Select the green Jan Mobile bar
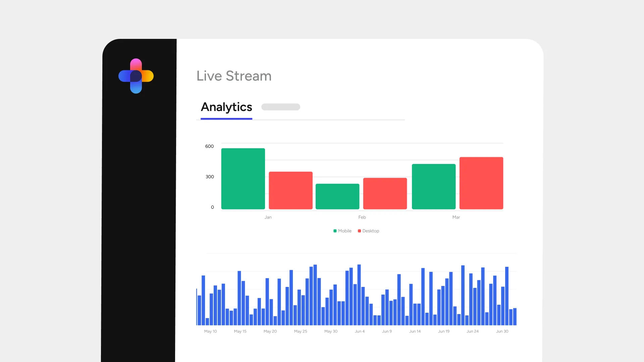644x362 pixels. coord(243,179)
